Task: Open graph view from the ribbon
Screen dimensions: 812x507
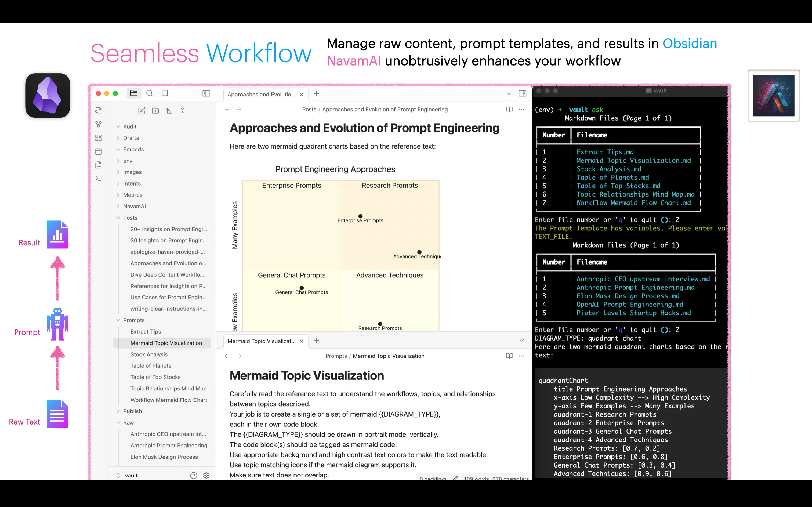Action: (x=99, y=124)
